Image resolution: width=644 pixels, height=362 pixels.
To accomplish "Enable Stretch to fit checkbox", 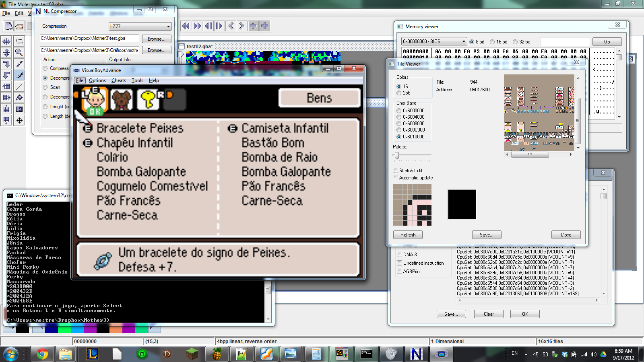I will (x=396, y=171).
